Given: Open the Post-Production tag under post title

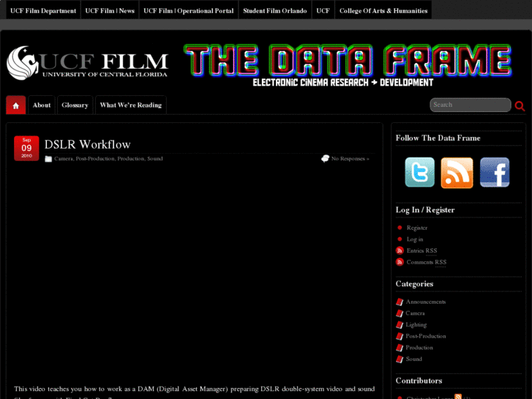Looking at the screenshot, I should tap(95, 159).
